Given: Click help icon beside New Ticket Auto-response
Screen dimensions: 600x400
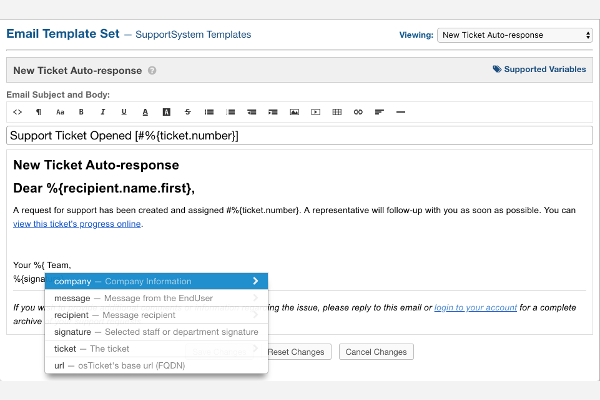Looking at the screenshot, I should click(152, 71).
